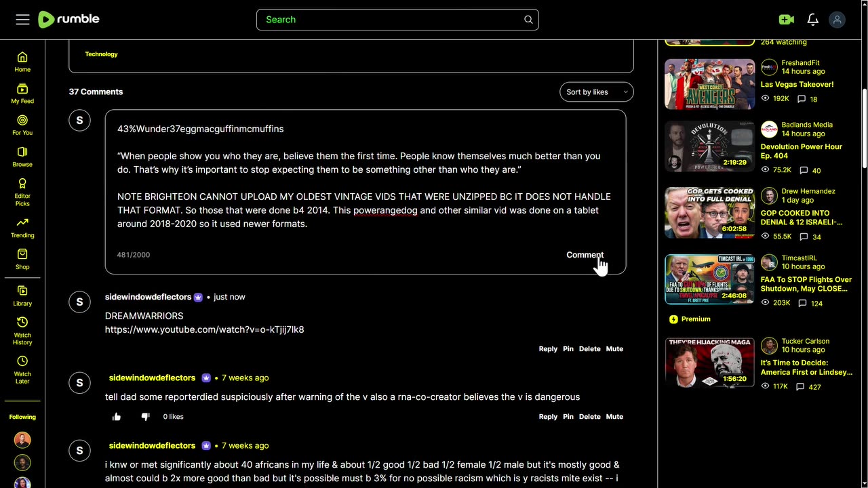868x488 pixels.
Task: Open the hamburger menu
Action: point(22,20)
